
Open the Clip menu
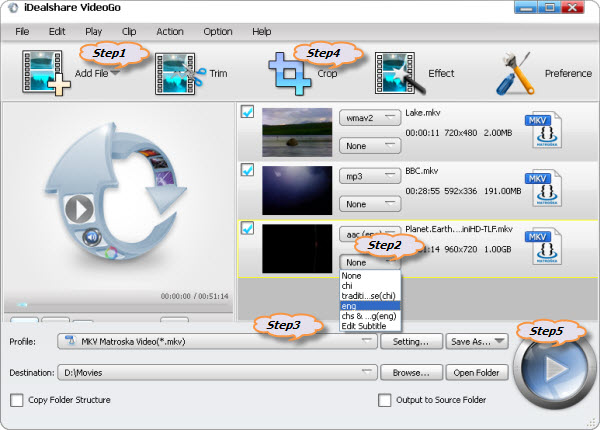[129, 31]
